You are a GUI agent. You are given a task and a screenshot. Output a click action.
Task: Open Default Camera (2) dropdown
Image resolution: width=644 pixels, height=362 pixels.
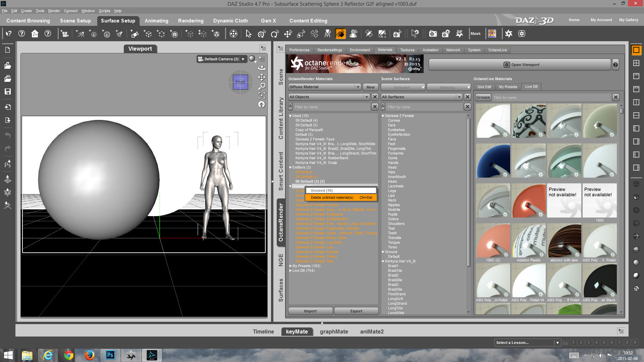243,59
